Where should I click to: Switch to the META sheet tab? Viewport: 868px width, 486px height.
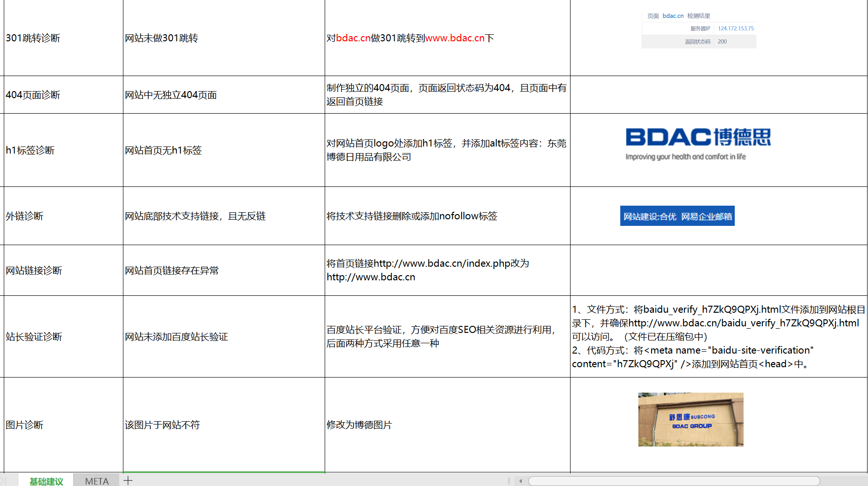point(97,481)
